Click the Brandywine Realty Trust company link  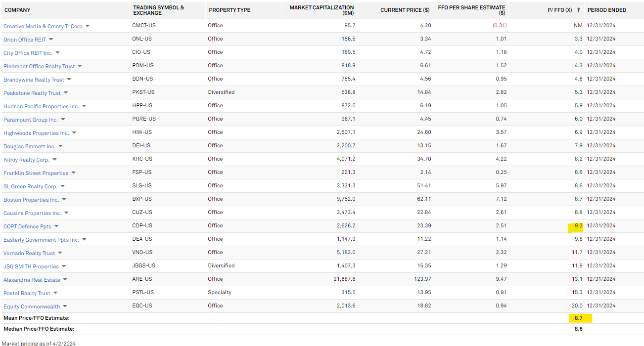pos(34,80)
